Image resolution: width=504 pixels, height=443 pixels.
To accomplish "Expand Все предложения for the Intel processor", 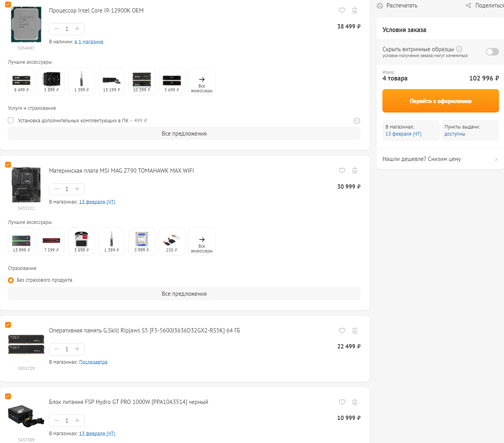I will coord(184,134).
